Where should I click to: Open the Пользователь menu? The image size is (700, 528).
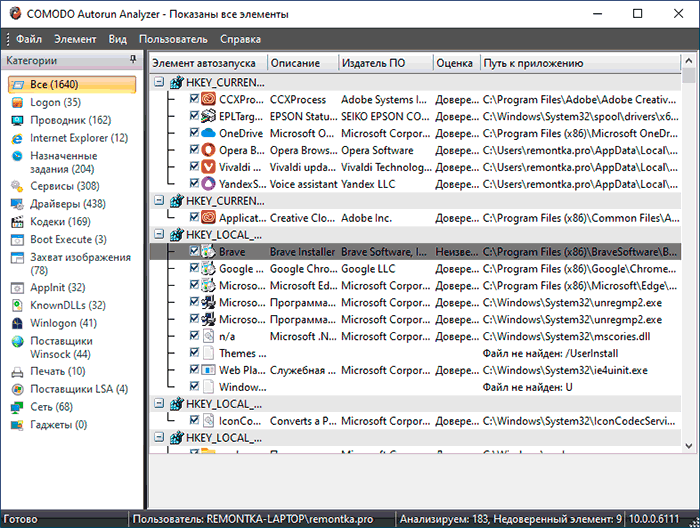pos(173,39)
